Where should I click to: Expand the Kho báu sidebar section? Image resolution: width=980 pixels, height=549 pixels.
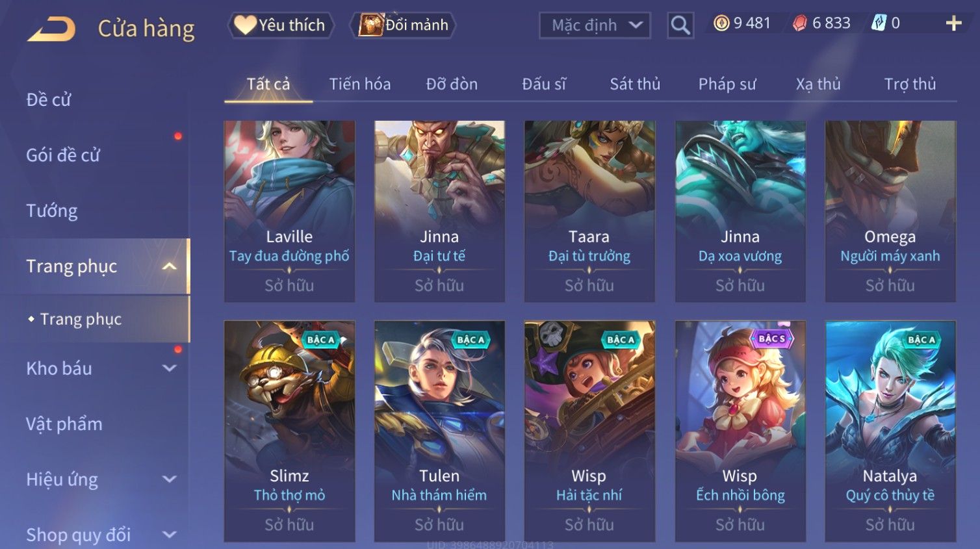pos(169,368)
